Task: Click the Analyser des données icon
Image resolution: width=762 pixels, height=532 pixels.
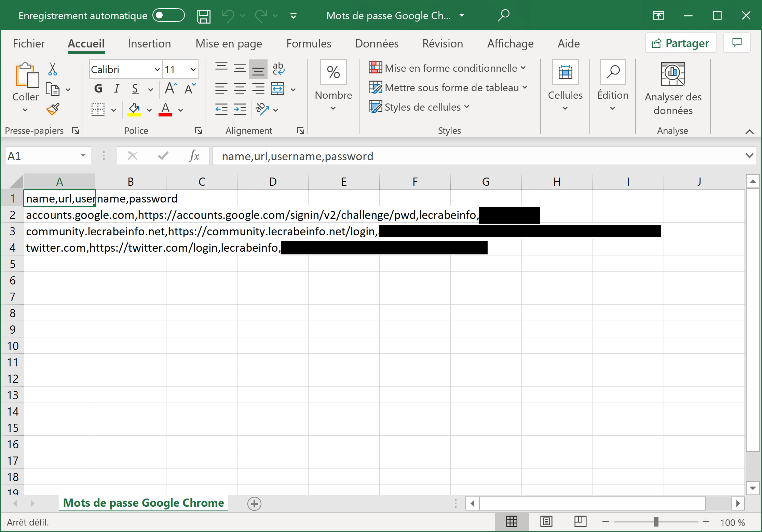Action: pos(673,74)
